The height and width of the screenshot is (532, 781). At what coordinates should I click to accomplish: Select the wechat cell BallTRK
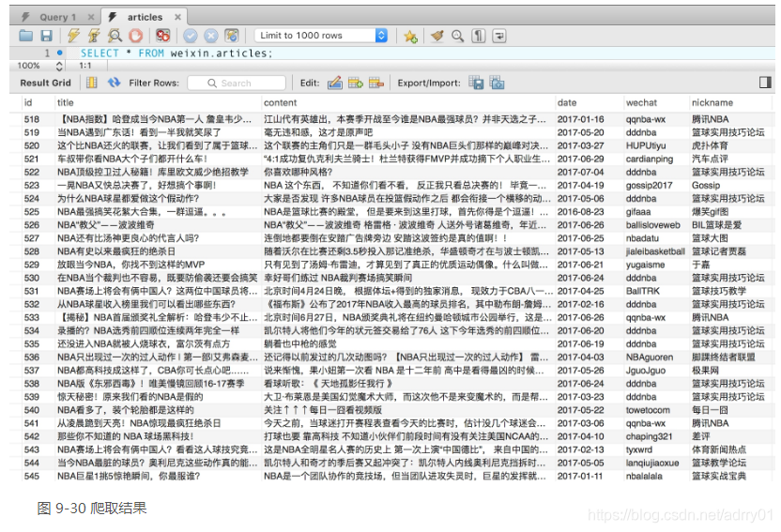[x=642, y=291]
